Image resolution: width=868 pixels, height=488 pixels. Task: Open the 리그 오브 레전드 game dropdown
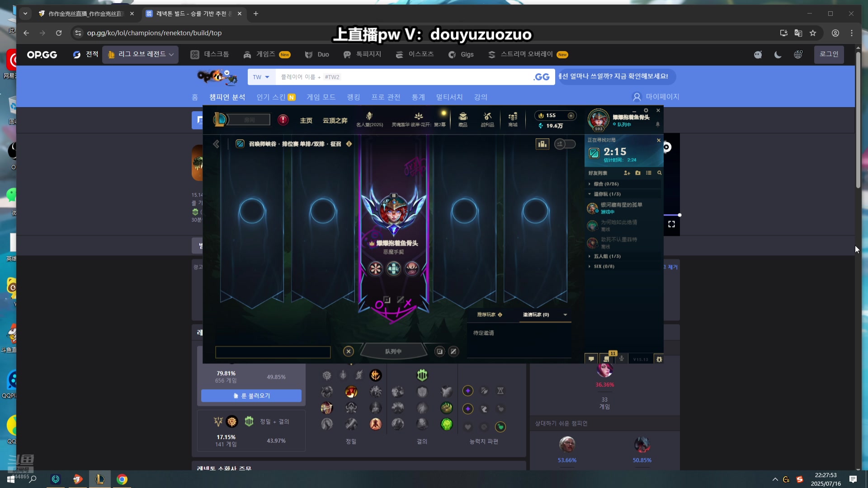tap(140, 54)
